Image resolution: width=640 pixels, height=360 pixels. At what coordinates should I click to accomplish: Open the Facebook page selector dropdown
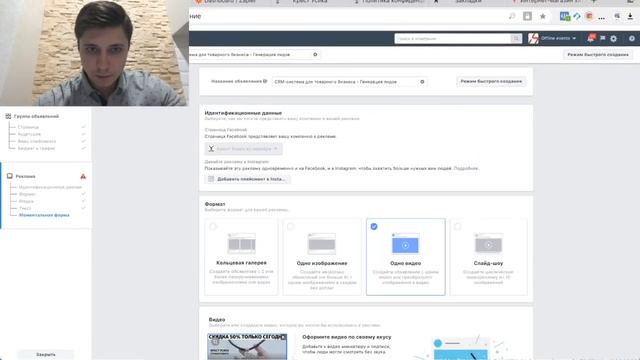(243, 149)
